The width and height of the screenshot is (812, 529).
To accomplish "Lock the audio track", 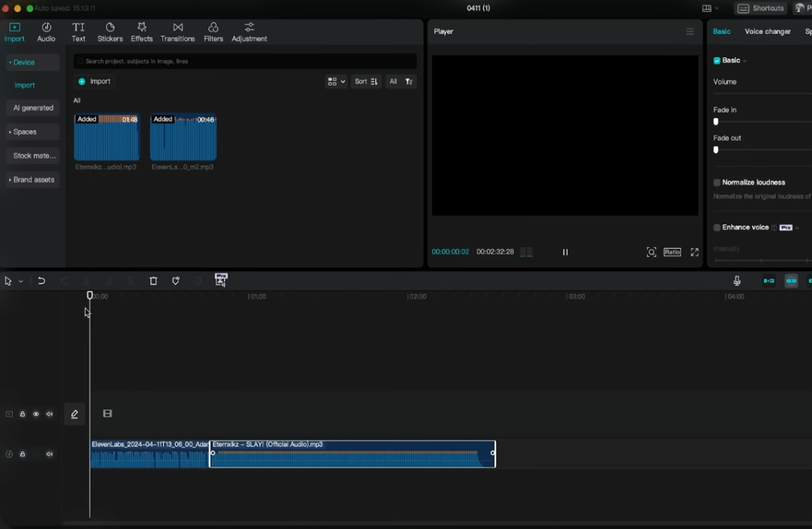I will click(23, 455).
